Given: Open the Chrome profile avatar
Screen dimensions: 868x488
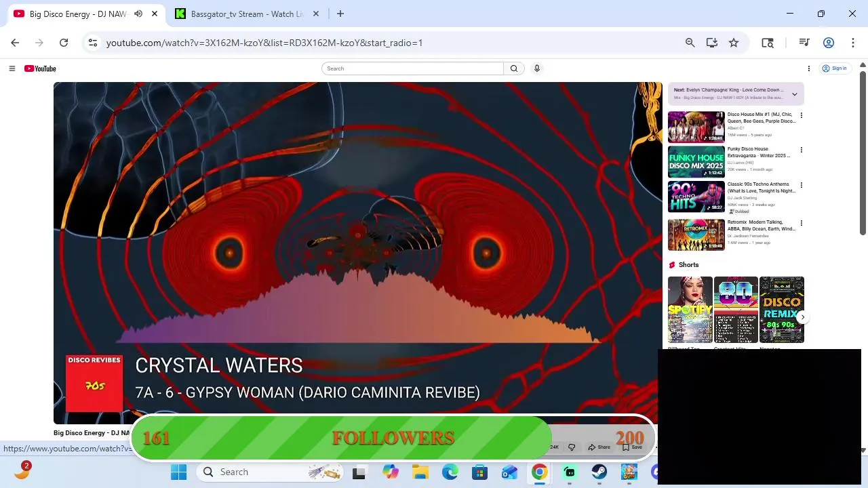Looking at the screenshot, I should click(829, 43).
